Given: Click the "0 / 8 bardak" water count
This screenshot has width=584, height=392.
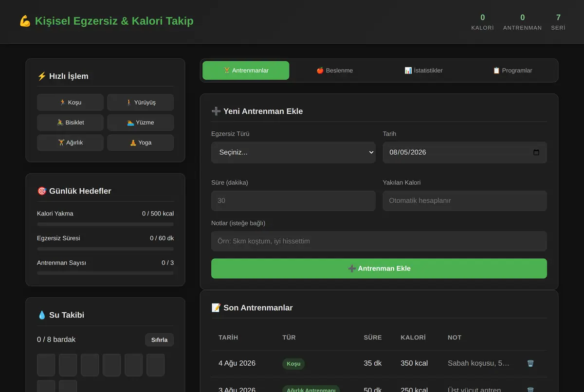Looking at the screenshot, I should (x=56, y=339).
